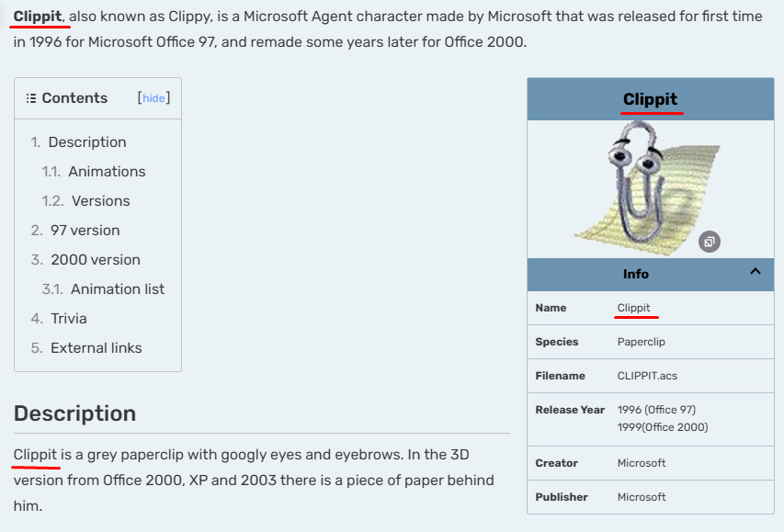Click the Name value Clippit

tap(633, 308)
